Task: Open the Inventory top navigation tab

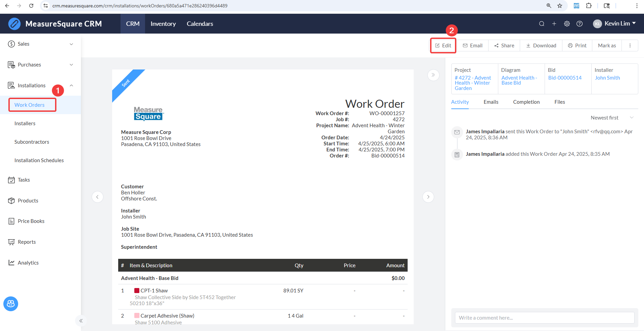Action: point(163,24)
